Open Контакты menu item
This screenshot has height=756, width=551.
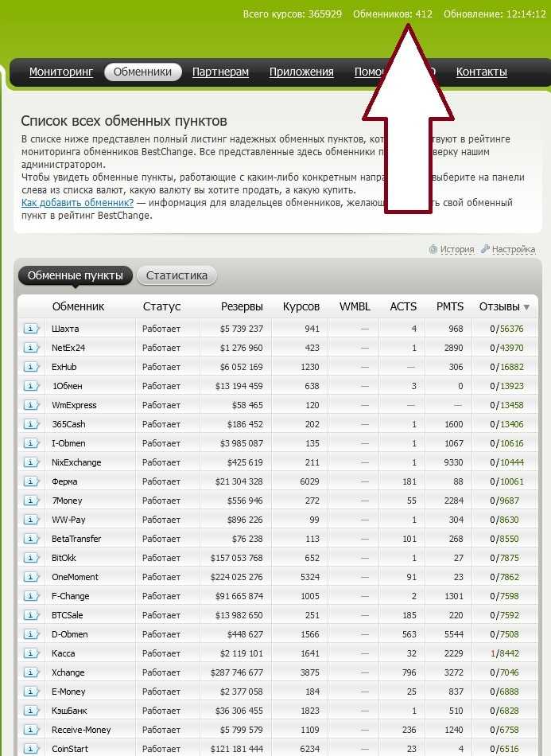[x=482, y=72]
